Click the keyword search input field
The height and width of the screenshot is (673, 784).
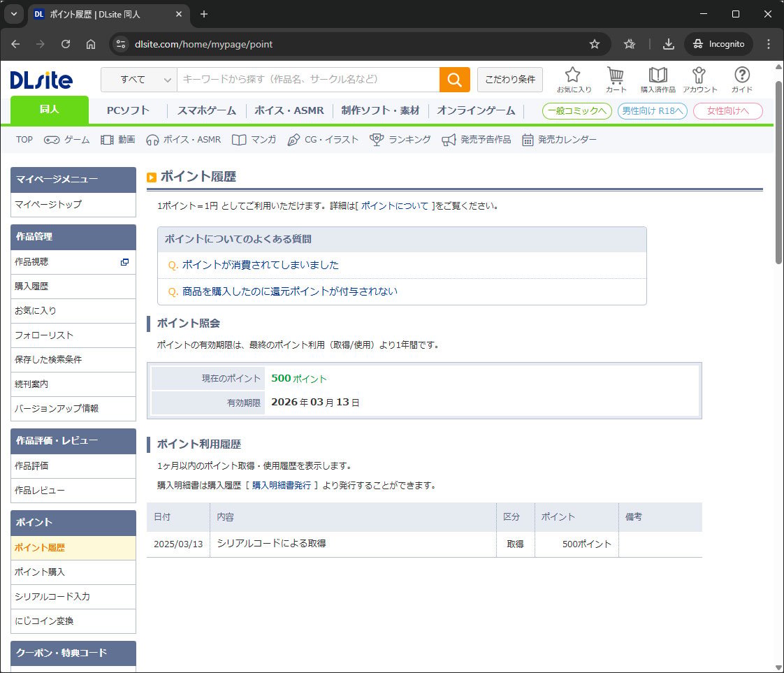click(x=309, y=80)
